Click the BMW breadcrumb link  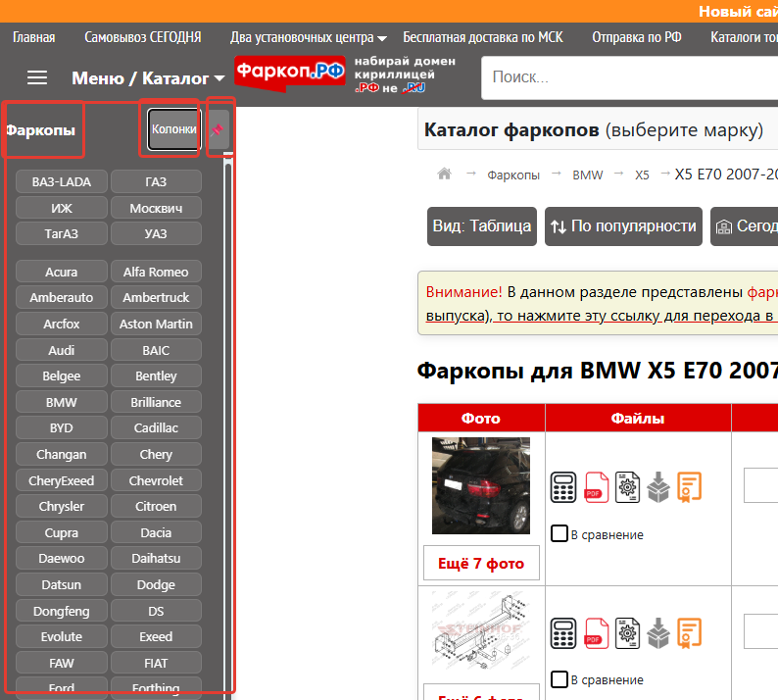click(x=588, y=175)
